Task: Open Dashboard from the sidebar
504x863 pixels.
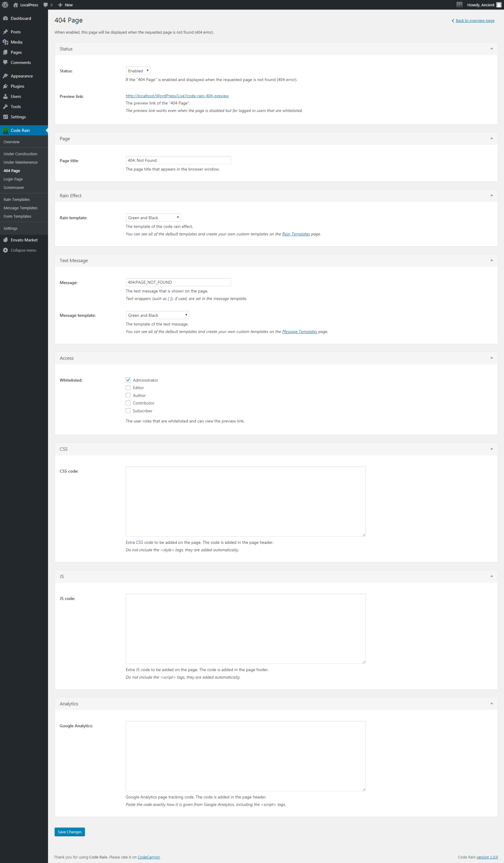Action: click(20, 18)
